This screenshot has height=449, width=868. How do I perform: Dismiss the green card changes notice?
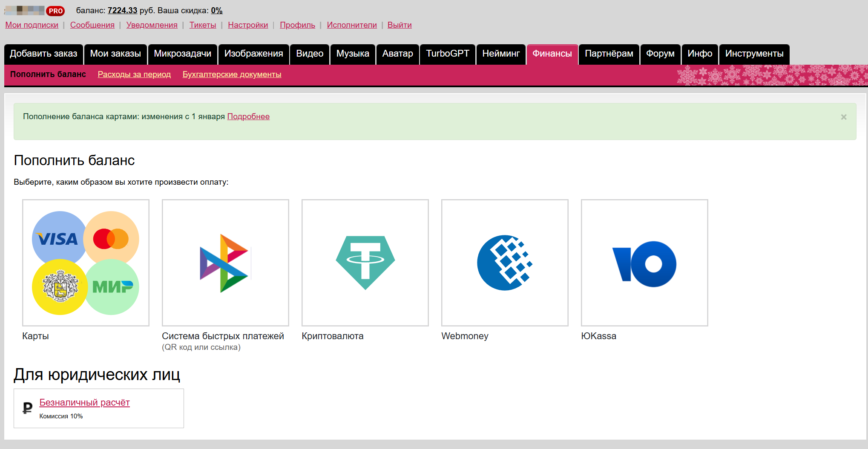click(843, 117)
